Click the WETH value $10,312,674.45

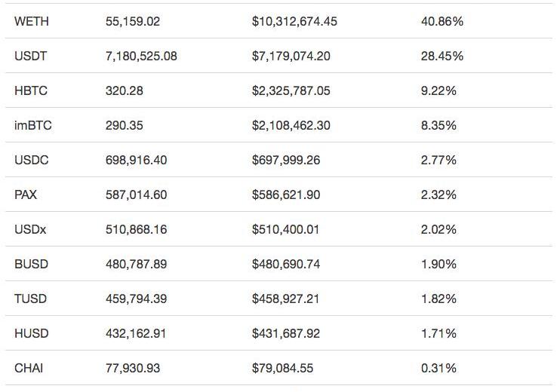pyautogui.click(x=294, y=22)
